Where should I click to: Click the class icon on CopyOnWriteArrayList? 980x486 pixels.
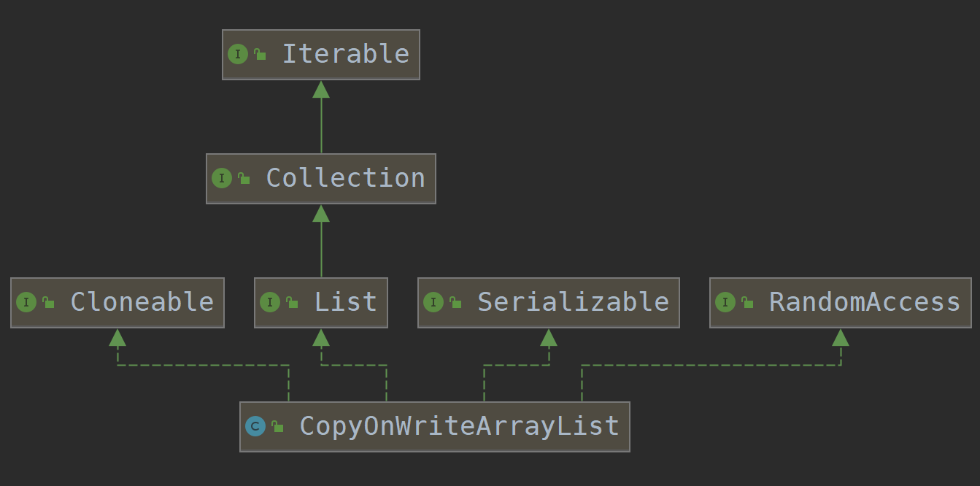pyautogui.click(x=255, y=427)
